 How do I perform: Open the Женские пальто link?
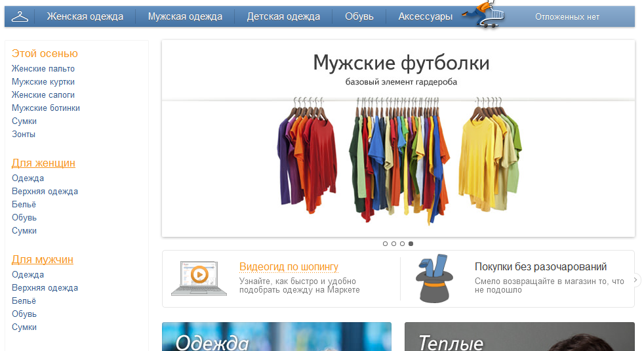(43, 69)
